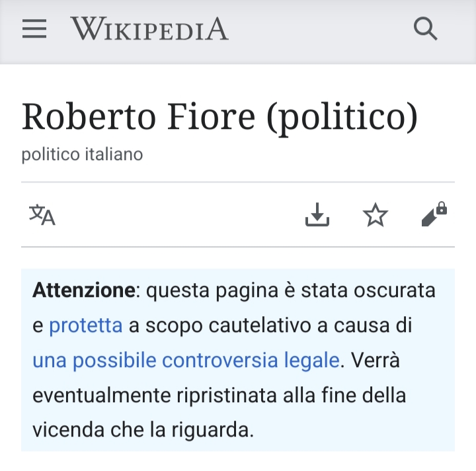Click the 'questa pagina è stata oscurata' text
The image size is (476, 471).
coord(291,290)
